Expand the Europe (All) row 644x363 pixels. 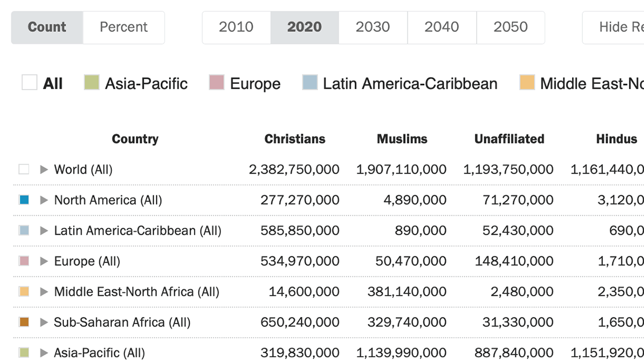click(44, 261)
